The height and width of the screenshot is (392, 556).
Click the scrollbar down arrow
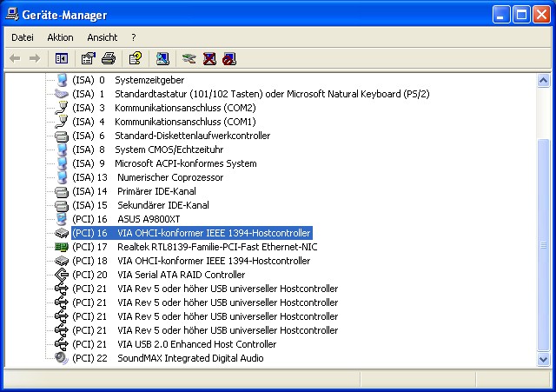[543, 359]
